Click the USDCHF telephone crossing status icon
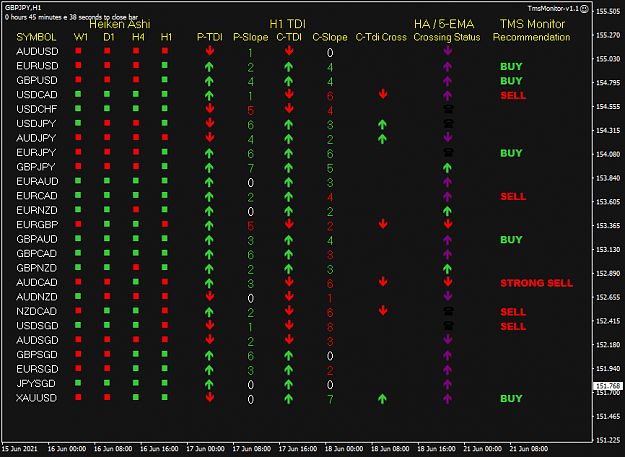 448,109
